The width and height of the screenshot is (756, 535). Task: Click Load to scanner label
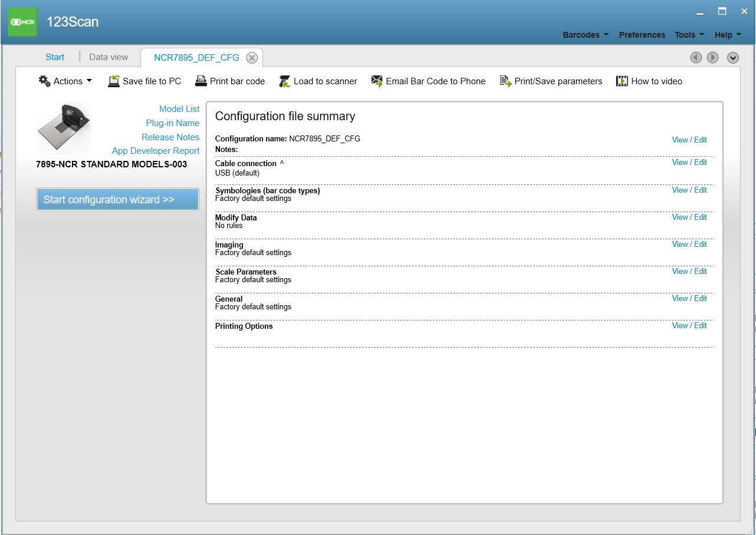point(326,81)
